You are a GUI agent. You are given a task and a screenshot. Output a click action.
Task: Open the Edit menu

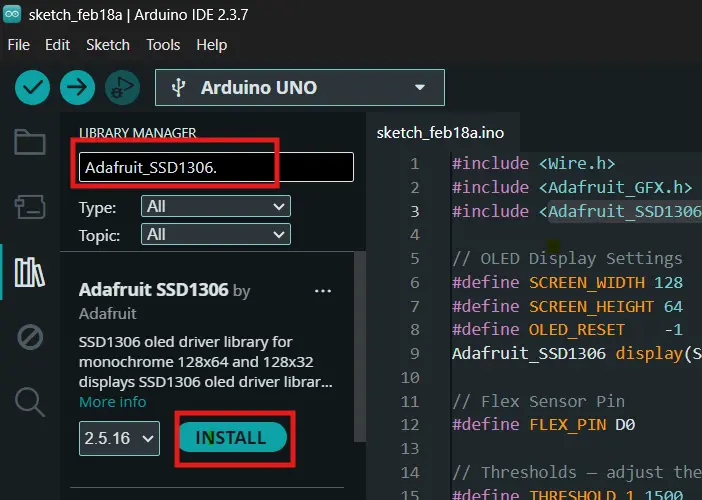(x=57, y=45)
